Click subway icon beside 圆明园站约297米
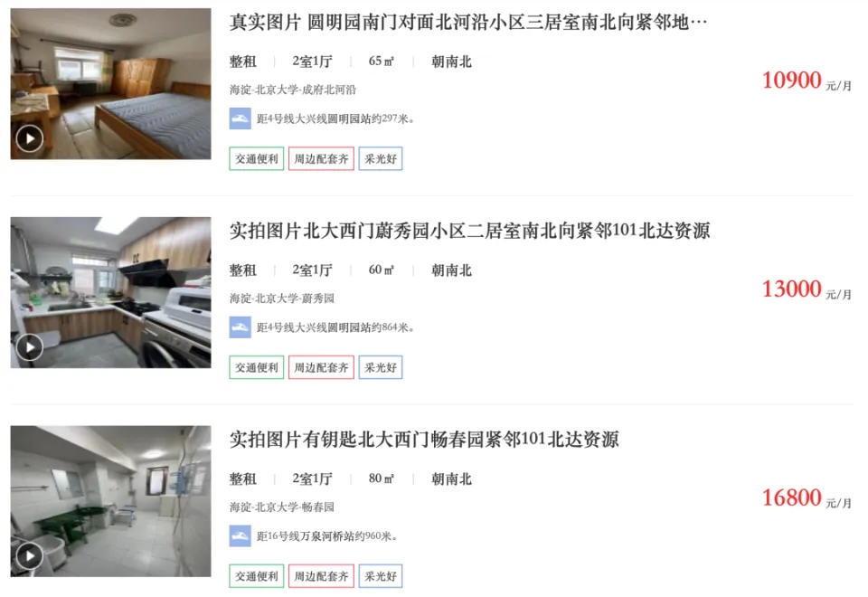The image size is (868, 597). click(241, 118)
